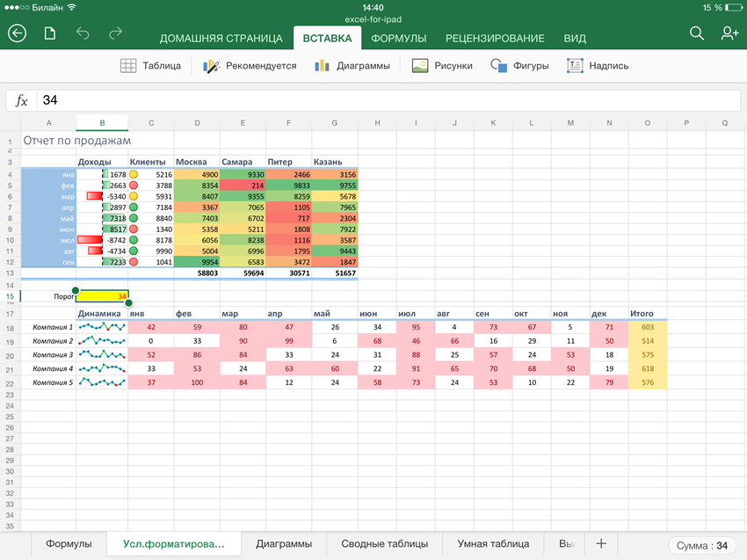The height and width of the screenshot is (560, 747).
Task: Tap the back arrow circle icon
Action: [18, 33]
